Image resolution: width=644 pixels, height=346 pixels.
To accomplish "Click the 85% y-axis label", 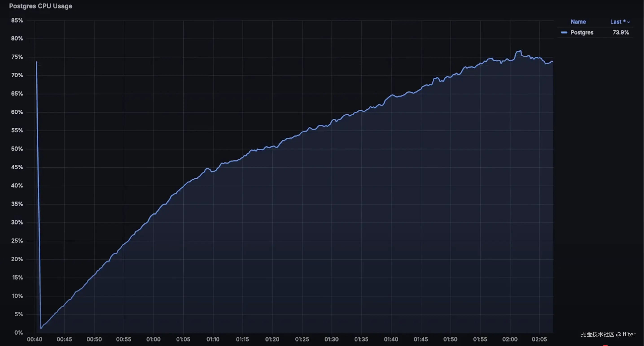I will pos(17,20).
